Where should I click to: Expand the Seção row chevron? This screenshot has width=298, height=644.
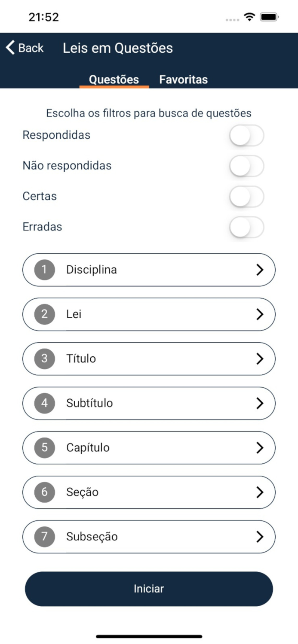(260, 492)
